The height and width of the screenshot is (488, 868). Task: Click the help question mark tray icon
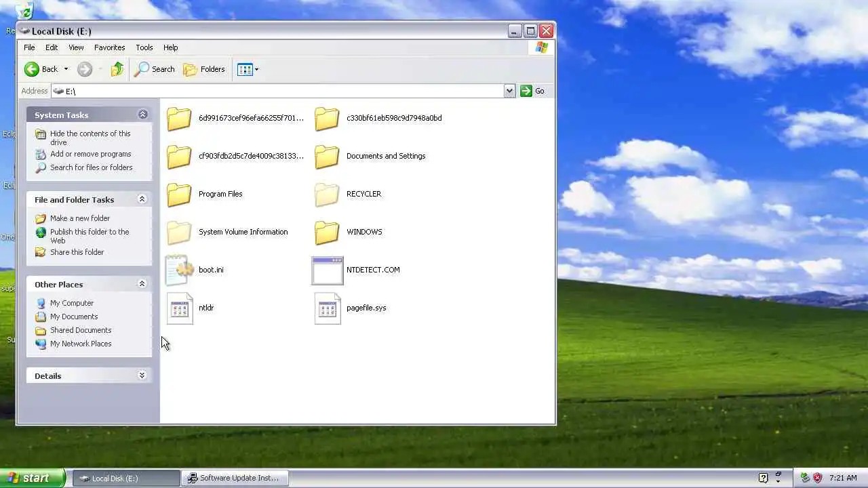tap(763, 478)
